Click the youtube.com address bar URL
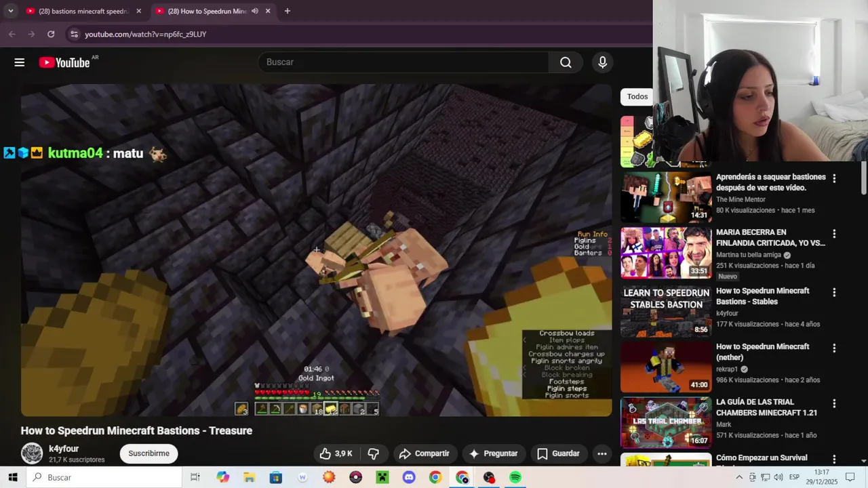This screenshot has width=868, height=488. pos(145,34)
